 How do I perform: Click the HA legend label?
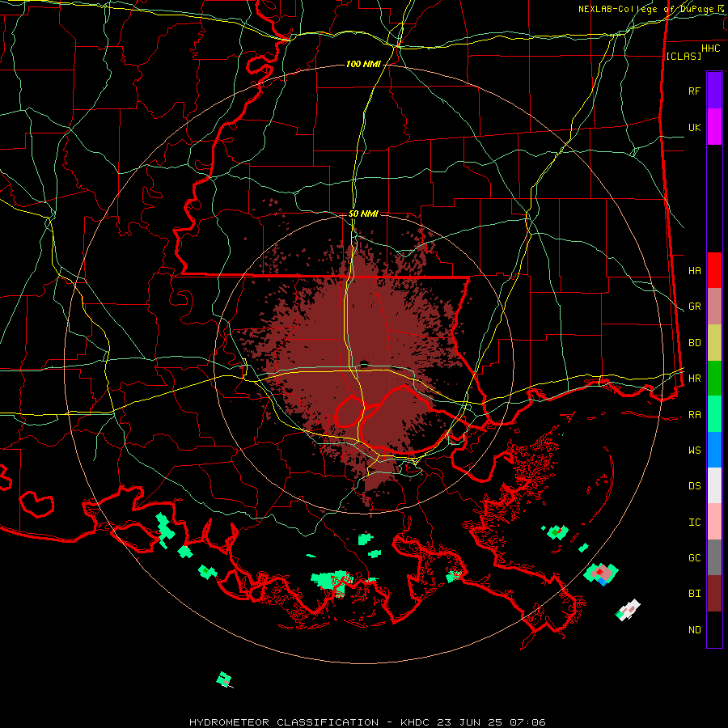(695, 270)
